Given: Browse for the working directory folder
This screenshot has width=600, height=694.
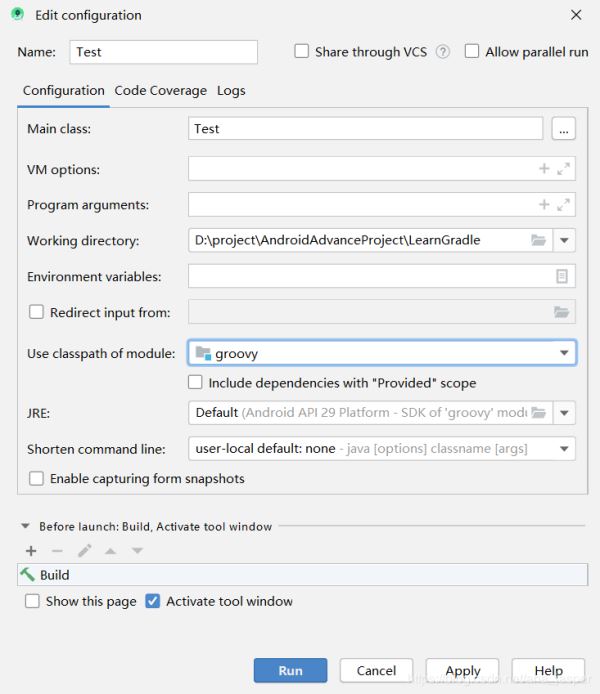Looking at the screenshot, I should point(539,241).
